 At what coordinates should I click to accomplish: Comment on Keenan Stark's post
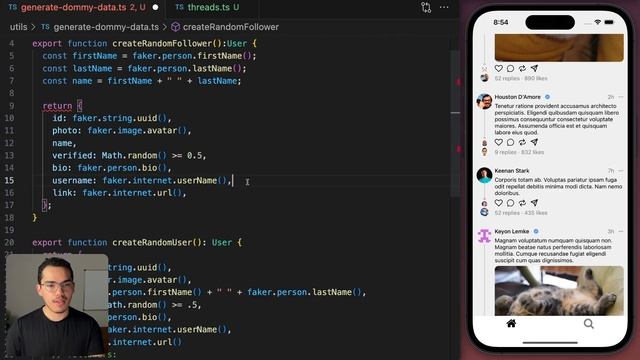pos(510,202)
